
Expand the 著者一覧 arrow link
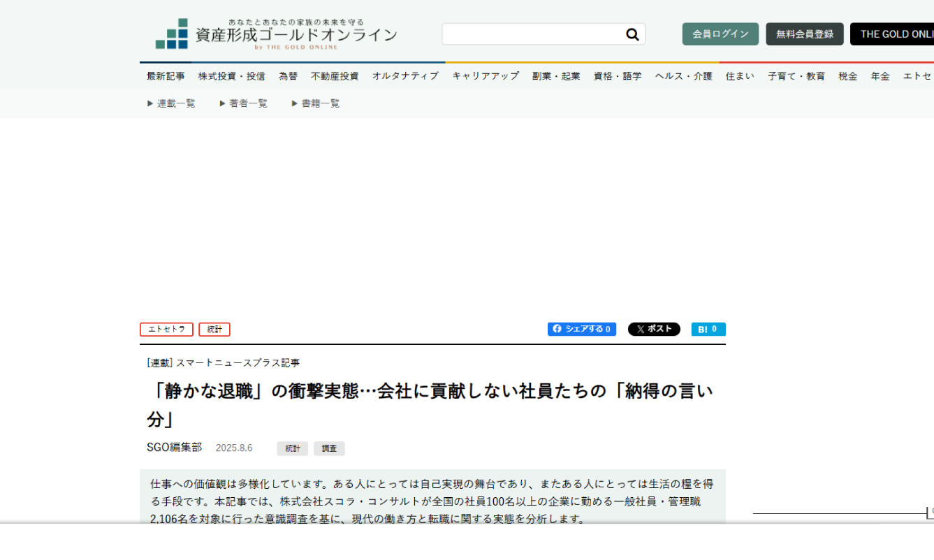tap(243, 103)
